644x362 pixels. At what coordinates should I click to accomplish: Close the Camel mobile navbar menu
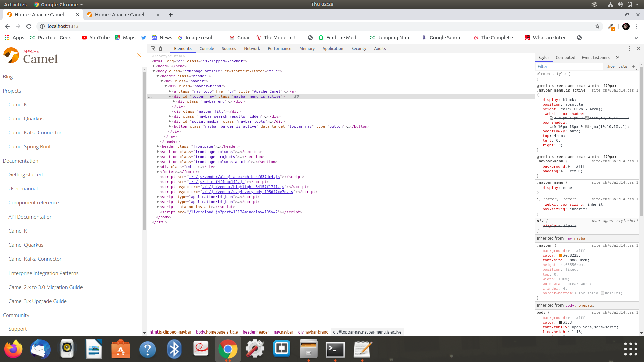click(x=139, y=55)
